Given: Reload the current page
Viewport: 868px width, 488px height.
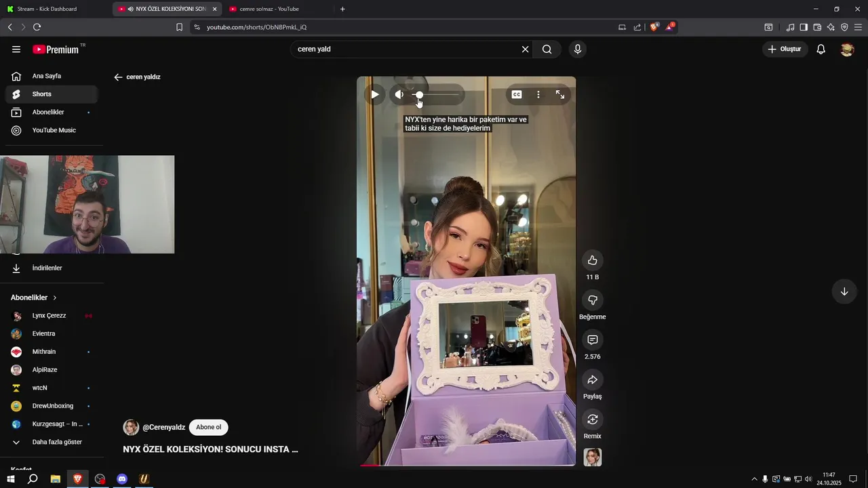Looking at the screenshot, I should pyautogui.click(x=37, y=27).
